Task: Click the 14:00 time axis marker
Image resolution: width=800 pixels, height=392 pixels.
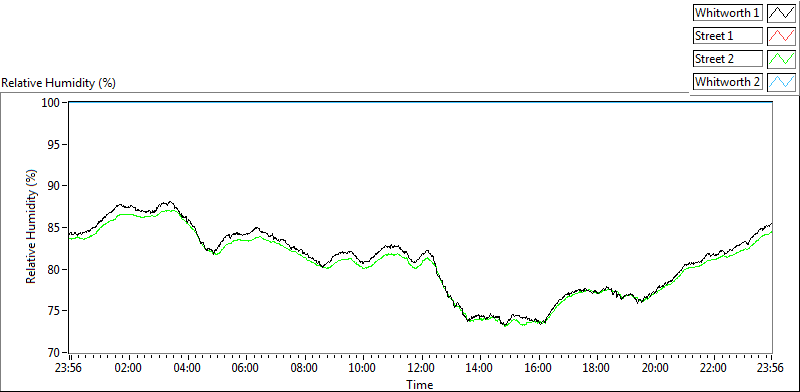Action: (480, 368)
